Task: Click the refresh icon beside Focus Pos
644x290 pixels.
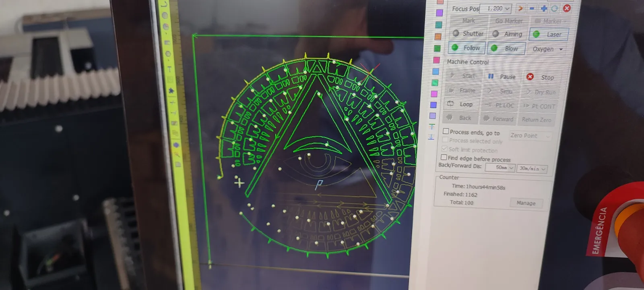Action: point(555,8)
